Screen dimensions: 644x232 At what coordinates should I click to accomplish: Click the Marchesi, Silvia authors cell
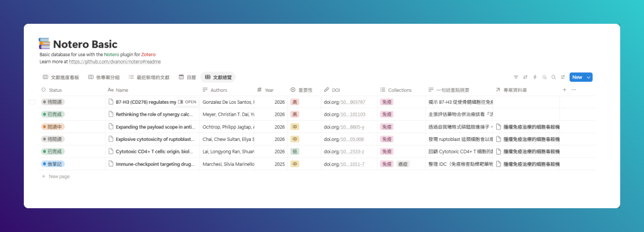[x=226, y=164]
